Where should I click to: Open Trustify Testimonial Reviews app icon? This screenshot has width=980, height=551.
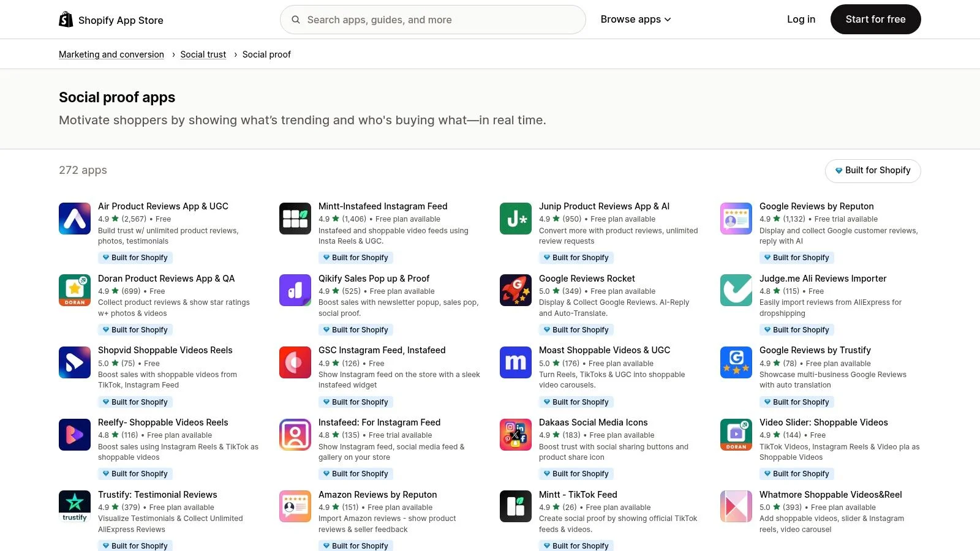pyautogui.click(x=75, y=506)
